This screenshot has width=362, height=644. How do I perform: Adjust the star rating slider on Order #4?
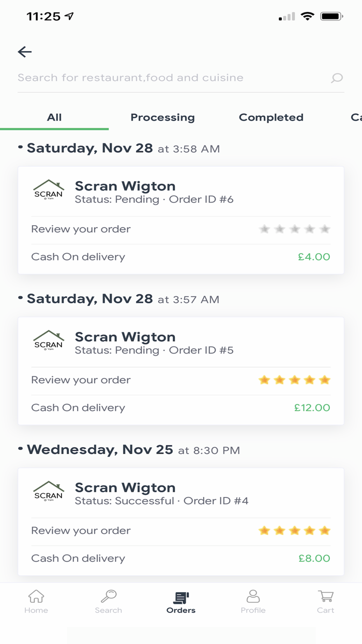(x=295, y=530)
